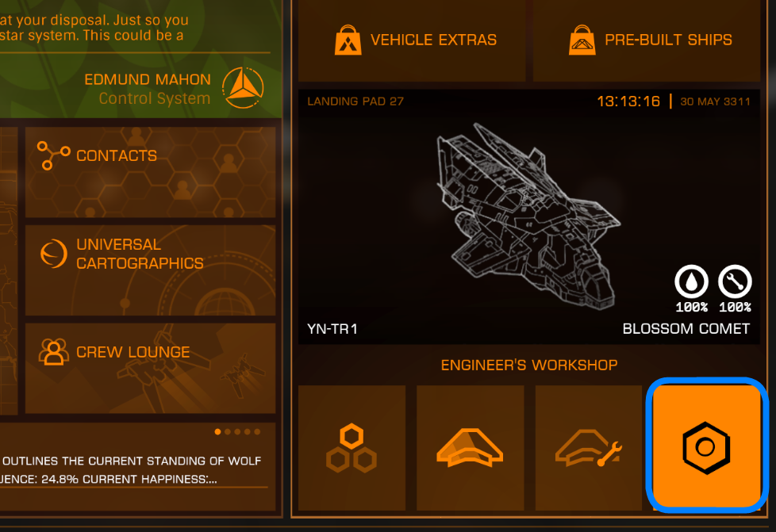Open the Vehicle Extras store

click(x=412, y=40)
